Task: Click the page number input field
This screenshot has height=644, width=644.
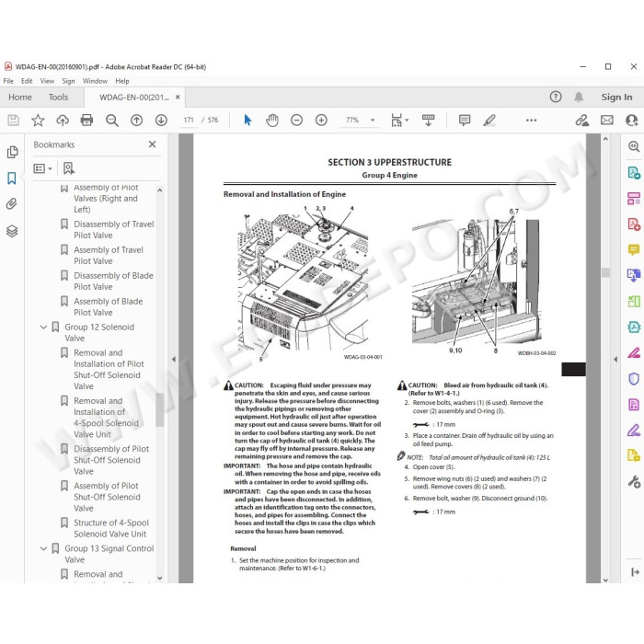Action: tap(189, 120)
